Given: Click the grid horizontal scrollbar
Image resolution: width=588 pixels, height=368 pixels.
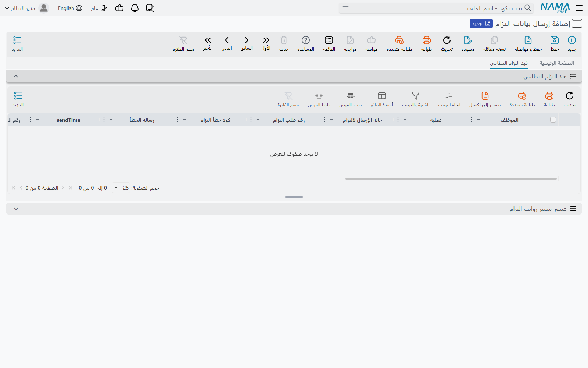Looking at the screenshot, I should click(451, 179).
